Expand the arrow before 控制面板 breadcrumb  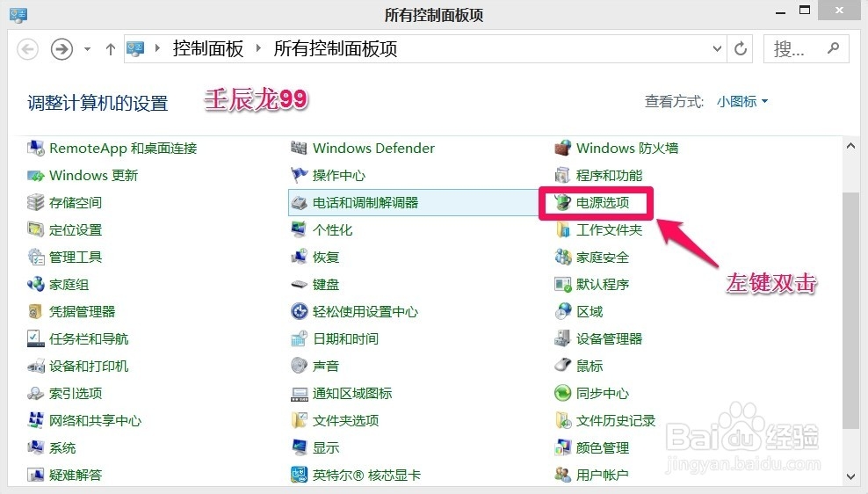pos(157,48)
